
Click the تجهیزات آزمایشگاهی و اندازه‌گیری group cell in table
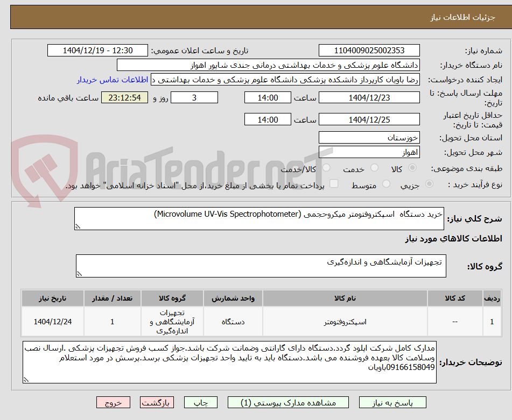pyautogui.click(x=172, y=322)
